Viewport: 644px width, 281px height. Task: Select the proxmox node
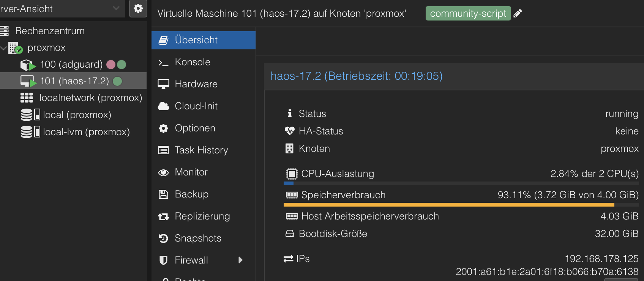[x=46, y=48]
